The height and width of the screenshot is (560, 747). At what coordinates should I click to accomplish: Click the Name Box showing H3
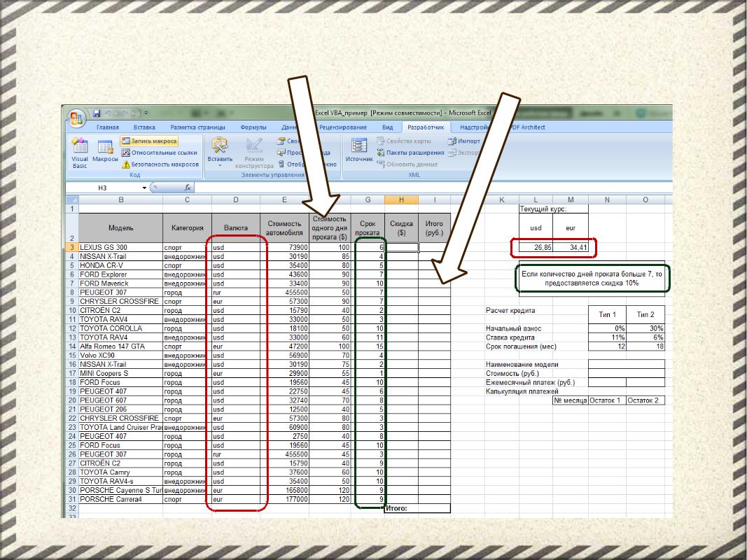(103, 188)
